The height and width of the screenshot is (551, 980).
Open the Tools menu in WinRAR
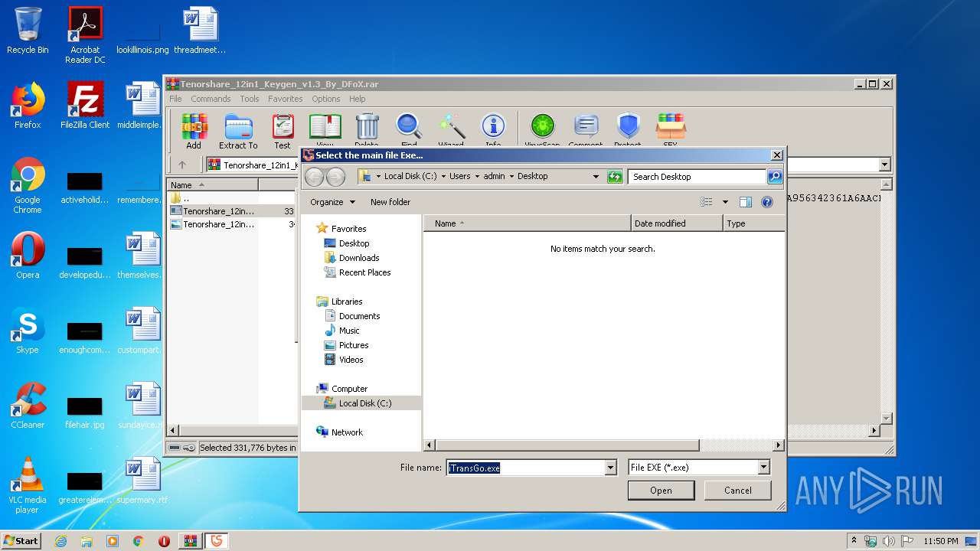[x=250, y=99]
